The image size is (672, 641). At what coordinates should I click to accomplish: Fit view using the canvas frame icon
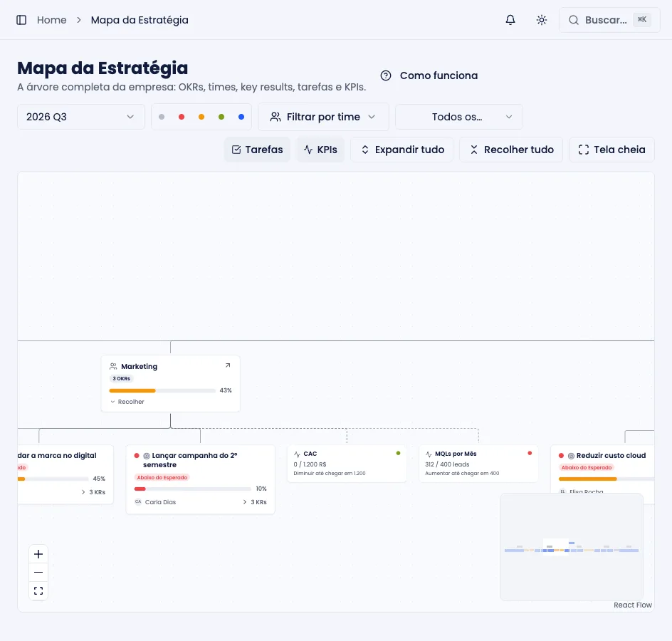pyautogui.click(x=38, y=591)
